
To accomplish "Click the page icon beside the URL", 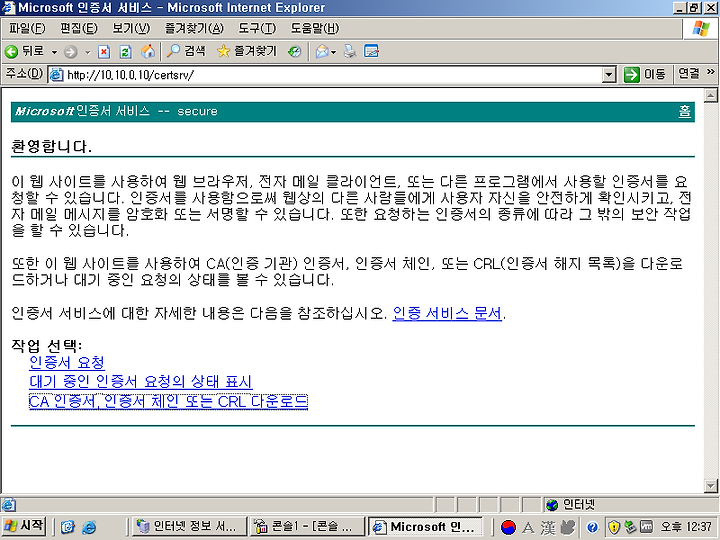I will pos(56,75).
